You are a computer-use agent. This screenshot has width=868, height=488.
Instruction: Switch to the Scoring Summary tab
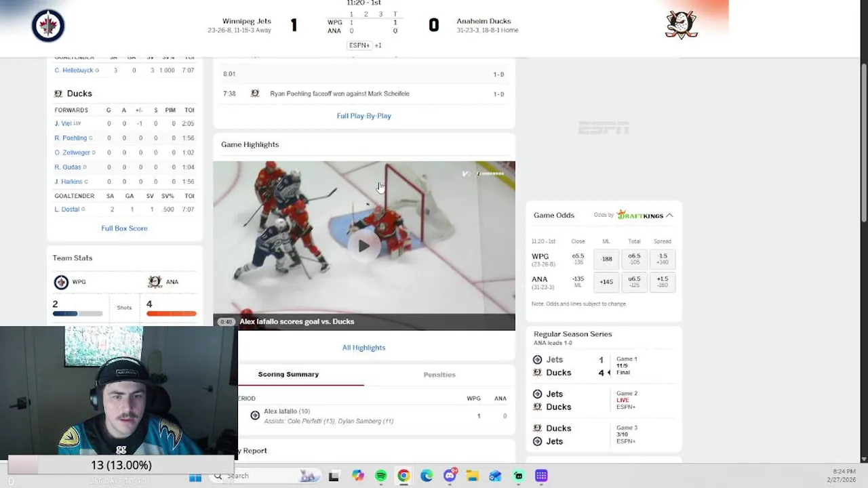[288, 374]
